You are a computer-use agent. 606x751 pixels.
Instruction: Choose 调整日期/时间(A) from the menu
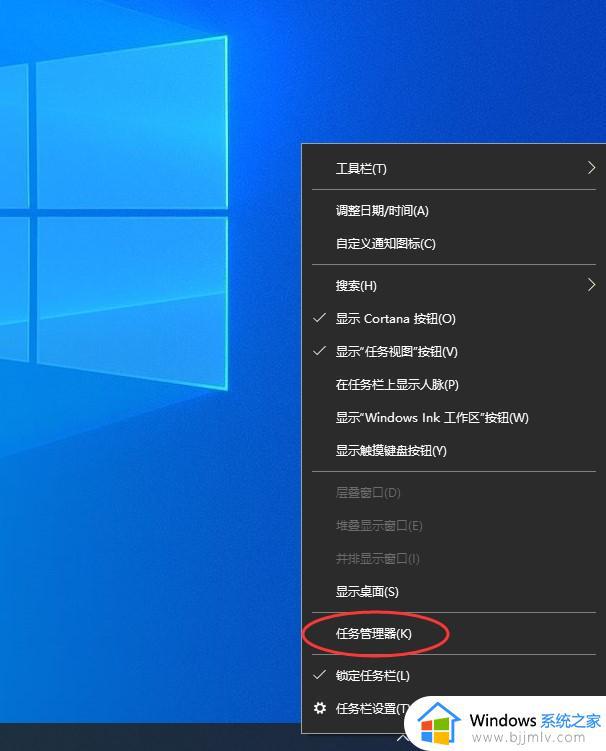pyautogui.click(x=454, y=210)
